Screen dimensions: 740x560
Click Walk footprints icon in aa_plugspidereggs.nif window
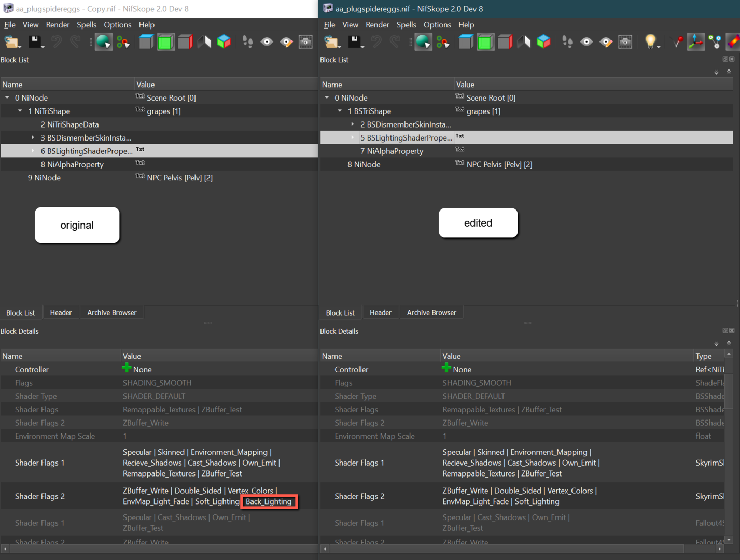(568, 41)
